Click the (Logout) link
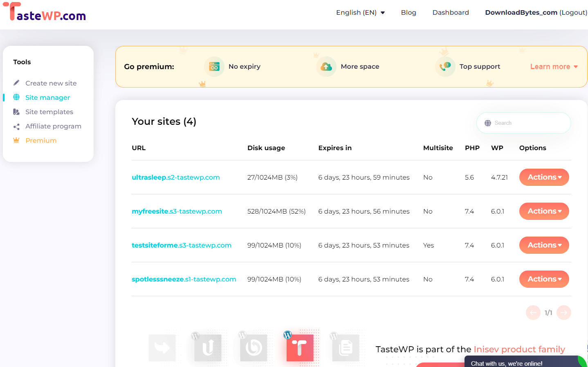Viewport: 588px width, 367px height. [x=573, y=13]
